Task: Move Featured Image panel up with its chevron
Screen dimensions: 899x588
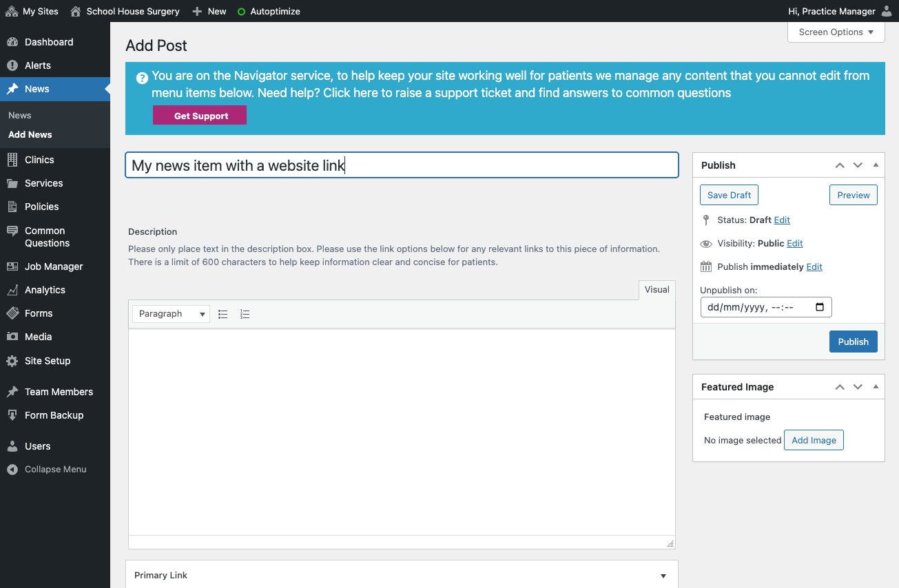Action: pos(840,387)
